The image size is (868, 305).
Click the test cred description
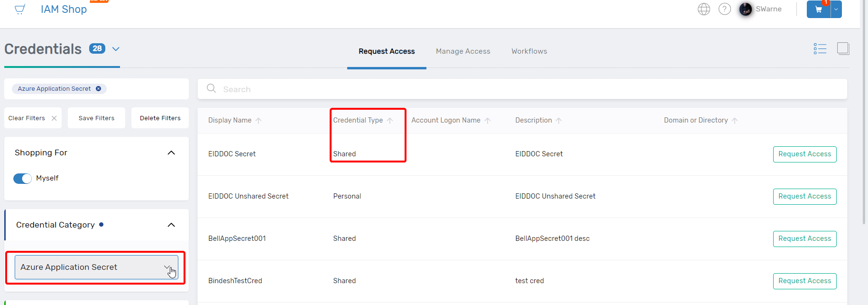coord(529,281)
